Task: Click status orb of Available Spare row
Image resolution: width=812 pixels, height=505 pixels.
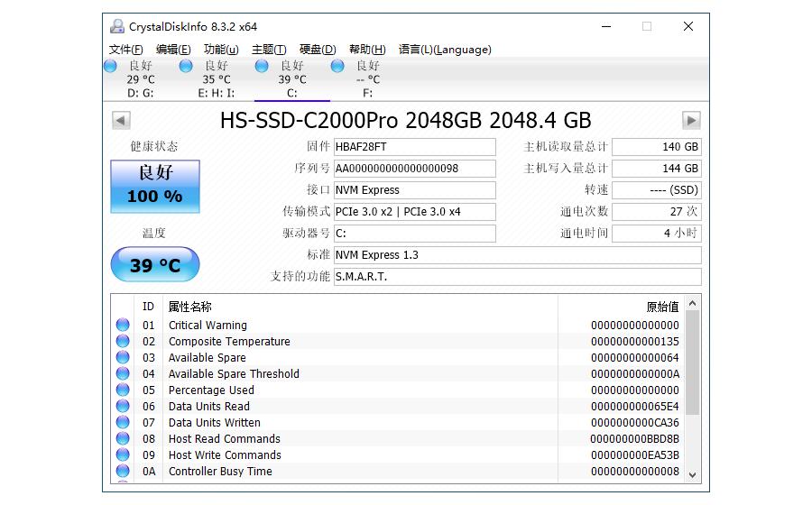Action: [x=123, y=357]
